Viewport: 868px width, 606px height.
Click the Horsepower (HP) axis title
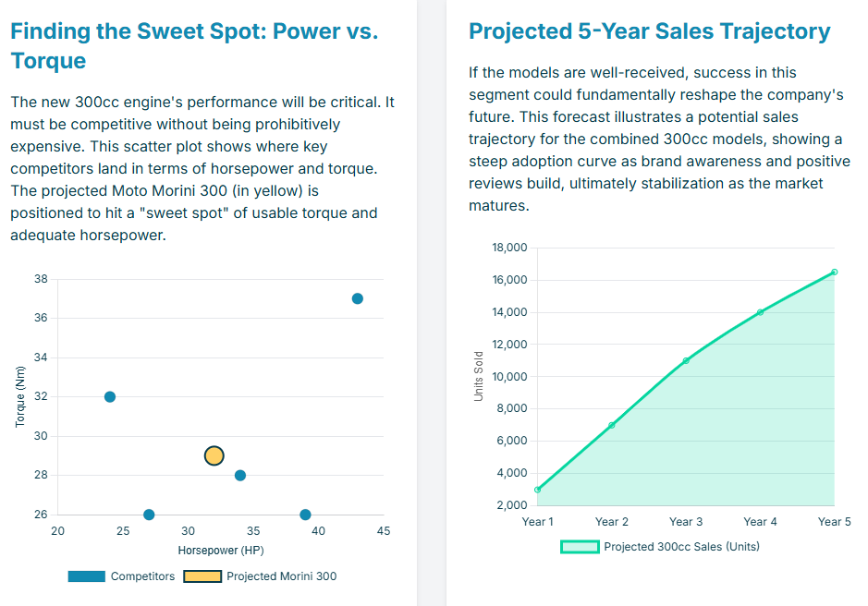(x=221, y=551)
